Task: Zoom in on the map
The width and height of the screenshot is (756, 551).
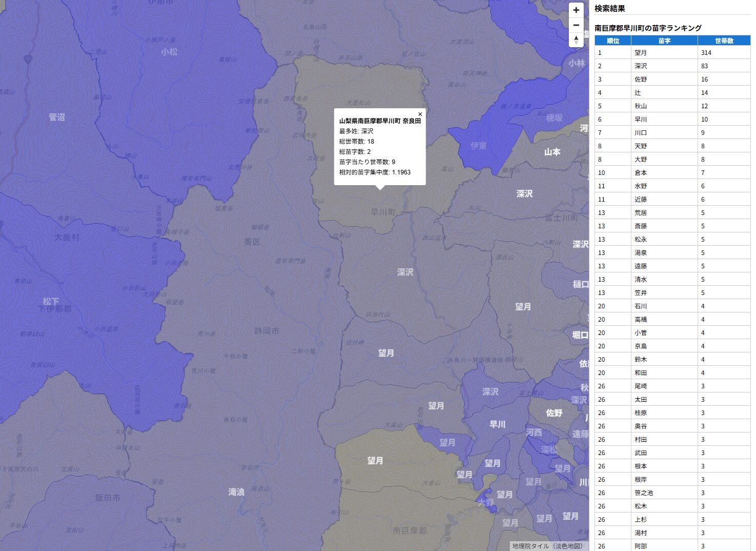Action: (x=576, y=10)
